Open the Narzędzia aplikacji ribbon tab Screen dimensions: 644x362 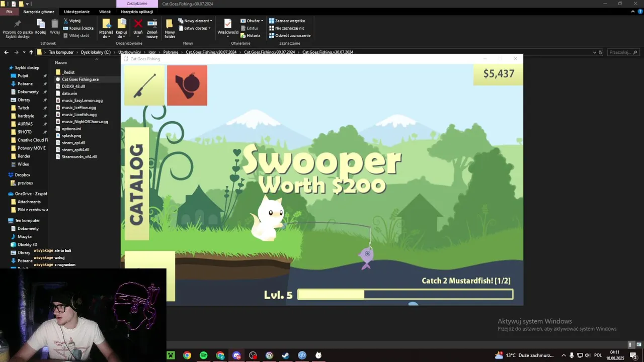pyautogui.click(x=137, y=12)
